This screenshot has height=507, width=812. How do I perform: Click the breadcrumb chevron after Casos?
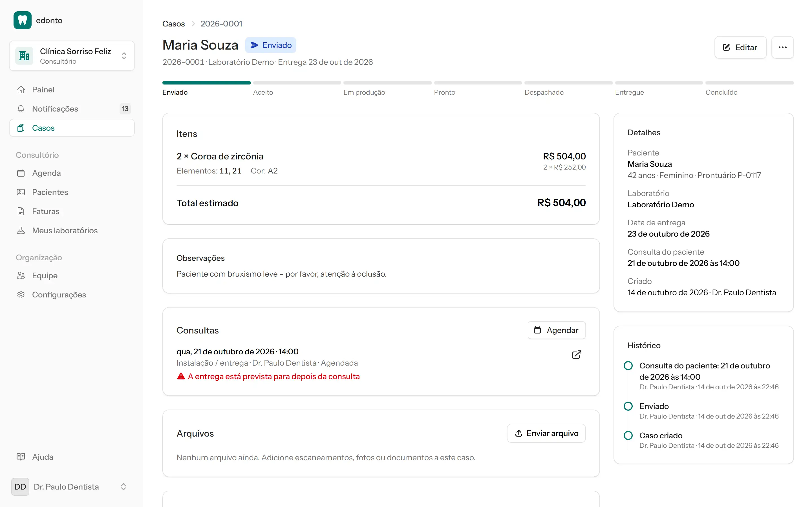click(x=193, y=24)
